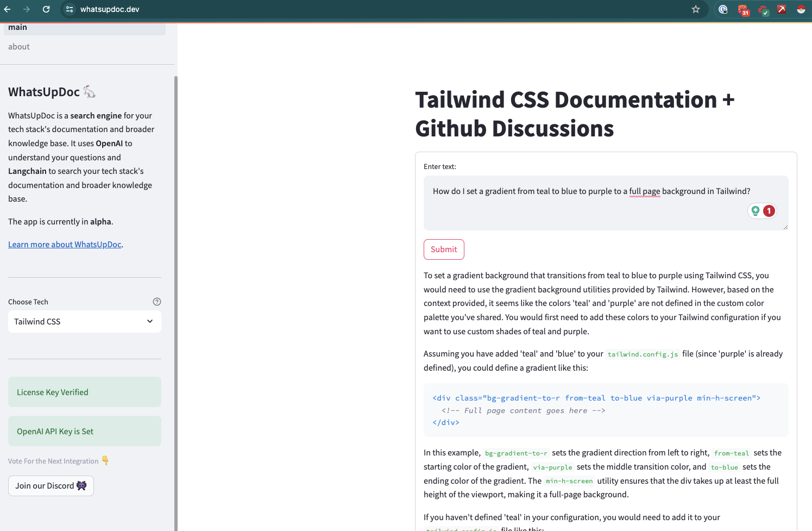Open the 1Password extension icon

[723, 9]
